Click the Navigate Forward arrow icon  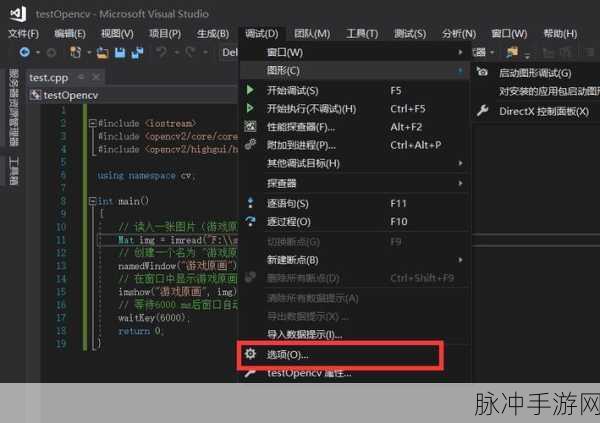51,52
